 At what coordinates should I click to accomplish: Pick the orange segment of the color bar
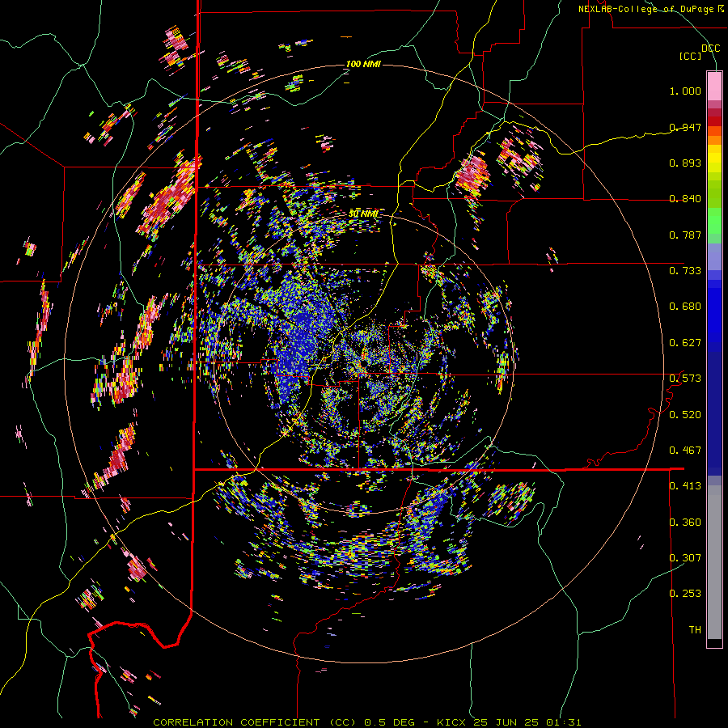[714, 139]
